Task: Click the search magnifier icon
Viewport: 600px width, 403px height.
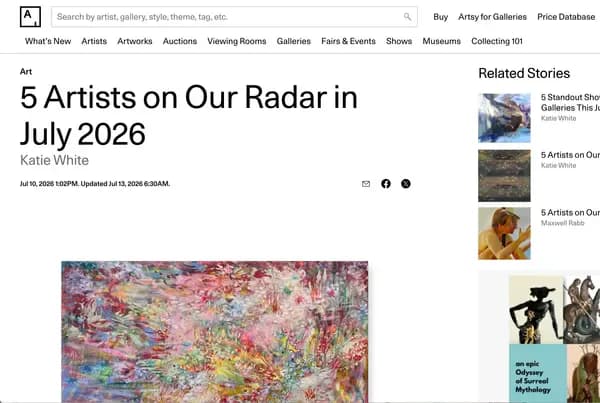Action: click(x=407, y=17)
